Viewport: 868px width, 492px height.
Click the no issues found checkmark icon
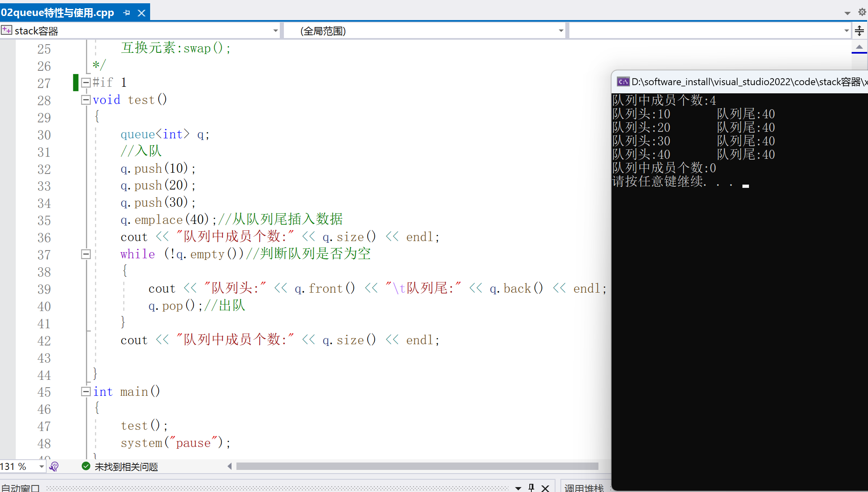pos(86,467)
